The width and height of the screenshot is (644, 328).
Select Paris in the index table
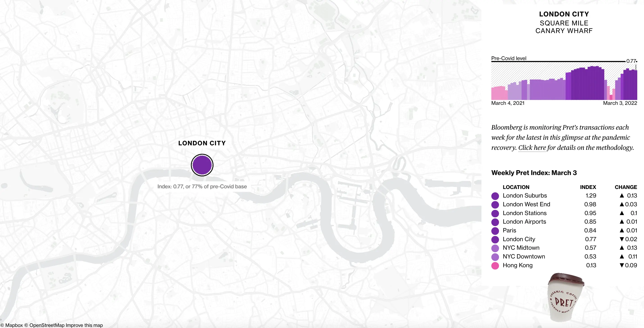tap(509, 230)
